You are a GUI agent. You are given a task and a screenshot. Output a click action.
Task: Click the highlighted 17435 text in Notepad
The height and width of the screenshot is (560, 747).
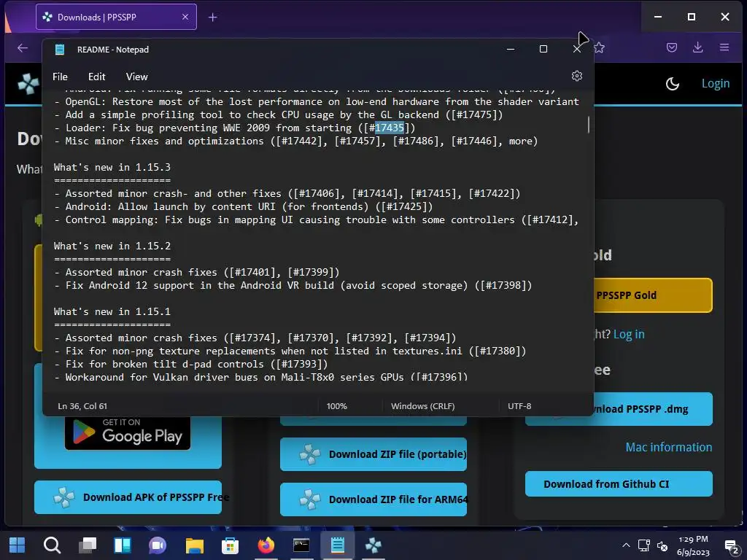pos(390,128)
